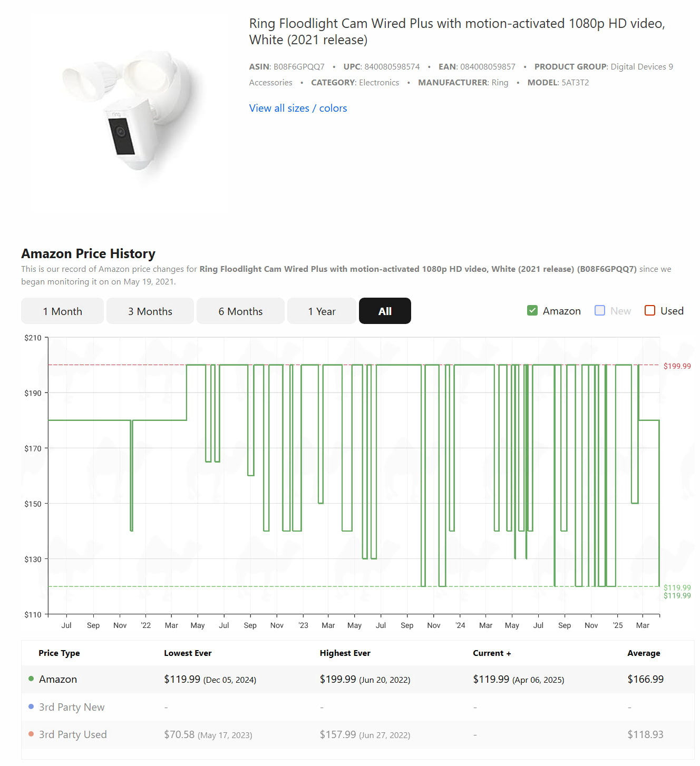The height and width of the screenshot is (766, 700).
Task: Click the EAN value 084008059857
Action: click(x=488, y=67)
